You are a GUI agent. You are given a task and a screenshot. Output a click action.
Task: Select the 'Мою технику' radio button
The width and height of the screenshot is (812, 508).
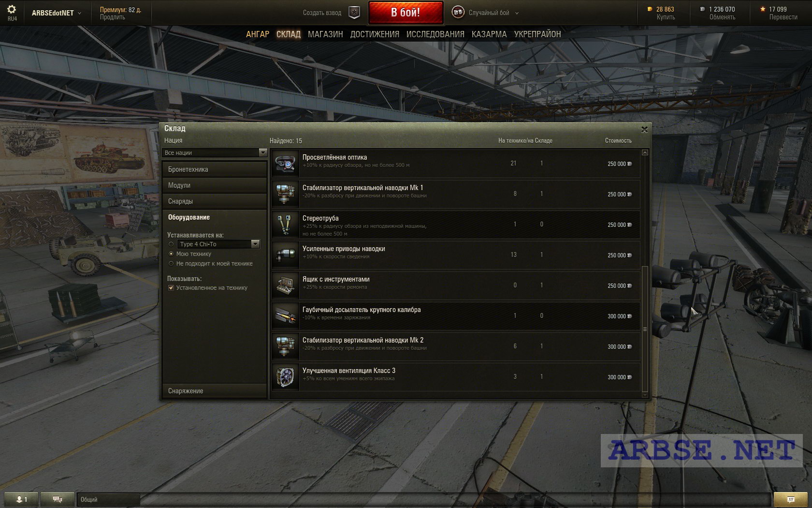coord(171,254)
